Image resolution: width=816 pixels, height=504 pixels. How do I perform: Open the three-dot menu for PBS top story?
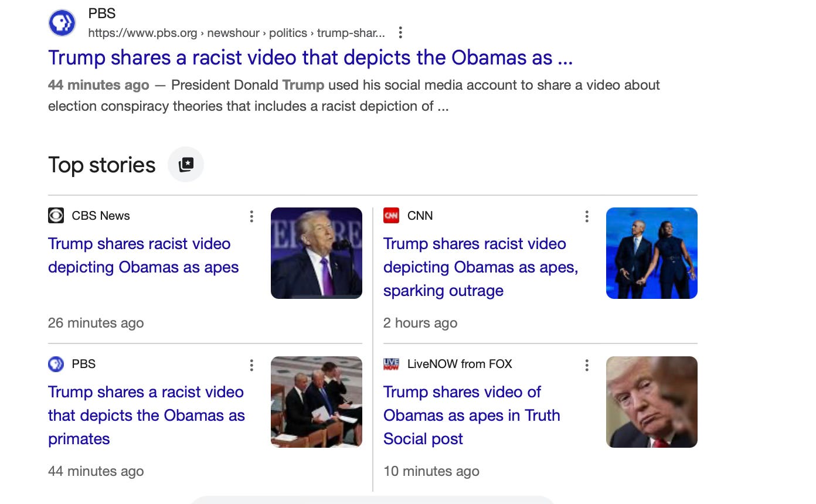(251, 365)
